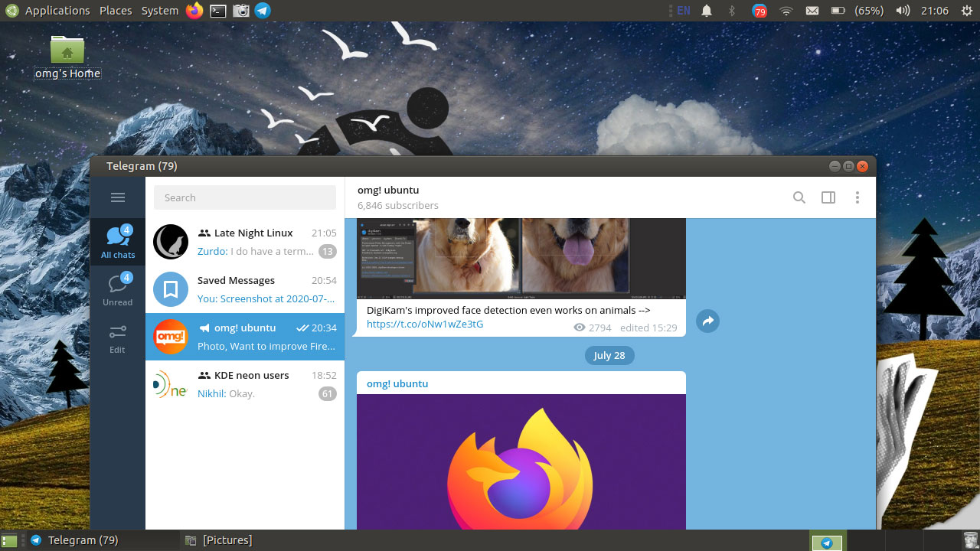Open the notifications bell indicator
Image resolution: width=980 pixels, height=551 pixels.
coord(707,11)
